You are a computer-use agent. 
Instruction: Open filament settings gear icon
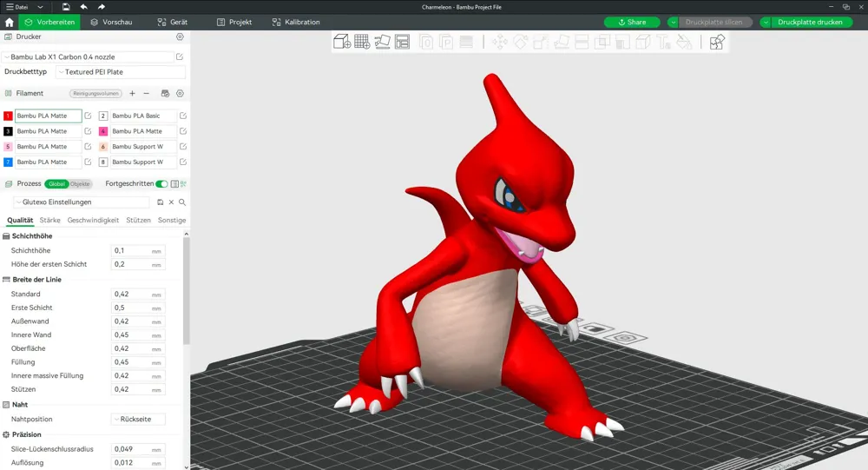(x=180, y=93)
